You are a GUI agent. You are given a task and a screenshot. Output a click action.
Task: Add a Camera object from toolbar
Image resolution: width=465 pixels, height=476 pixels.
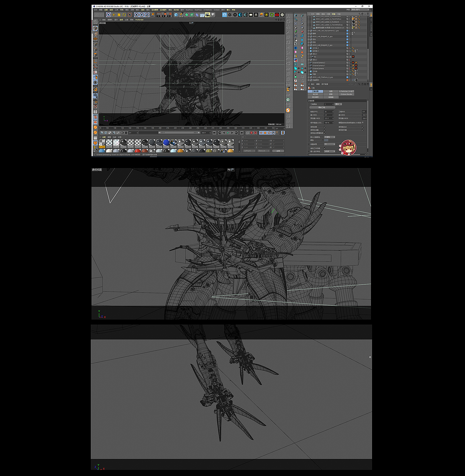(x=207, y=15)
